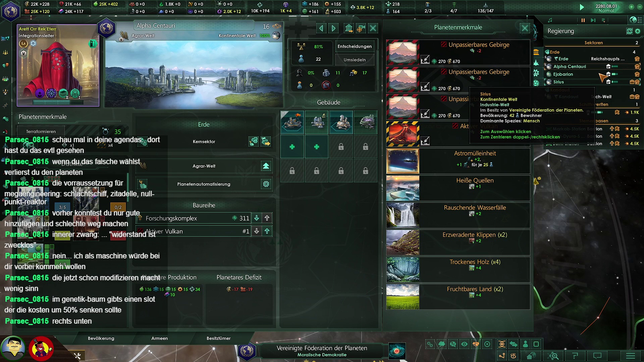This screenshot has width=644, height=362.
Task: Open Entscheidungen planet decisions
Action: (355, 46)
